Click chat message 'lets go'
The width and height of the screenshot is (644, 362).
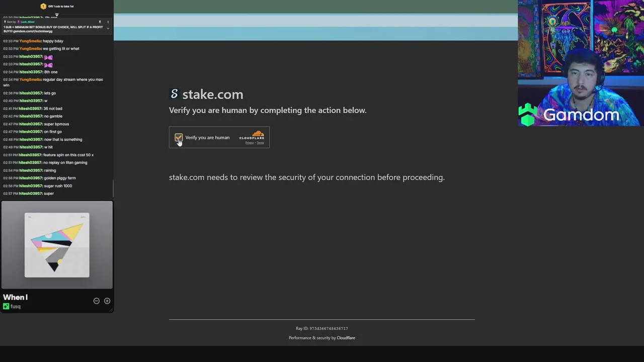click(50, 93)
